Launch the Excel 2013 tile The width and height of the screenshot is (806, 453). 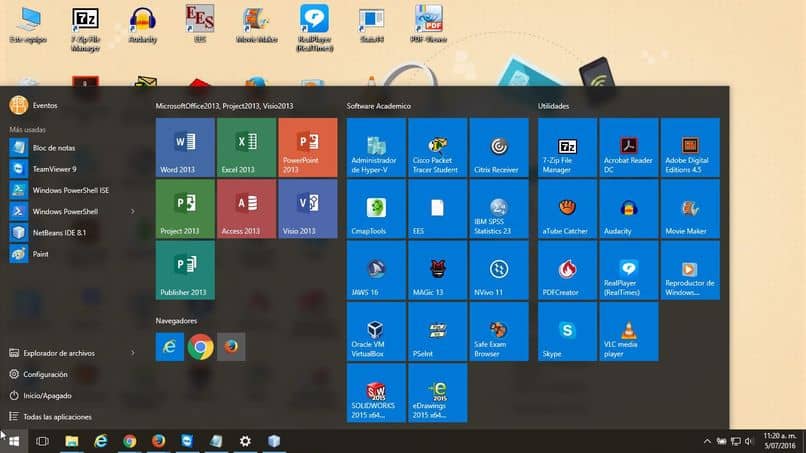pyautogui.click(x=246, y=148)
